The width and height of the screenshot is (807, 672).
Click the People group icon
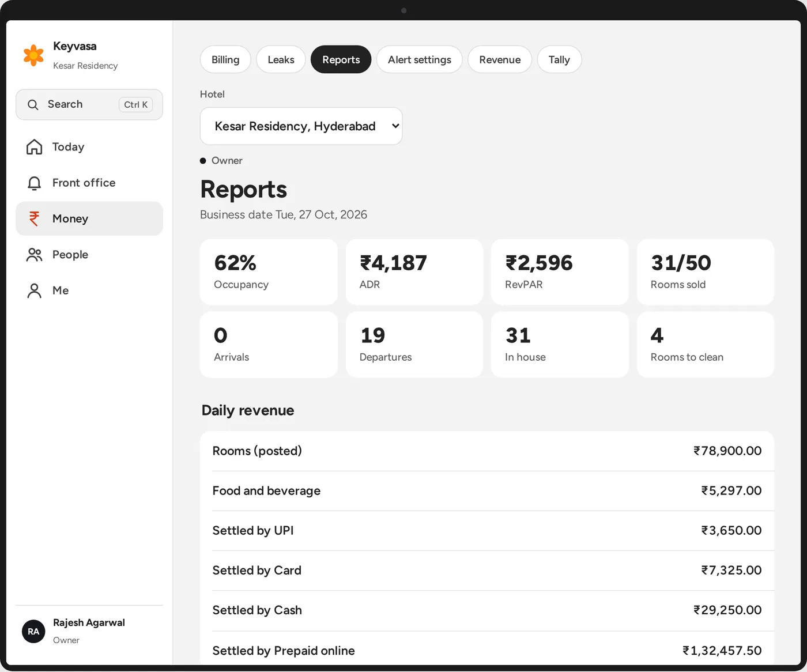pos(34,255)
